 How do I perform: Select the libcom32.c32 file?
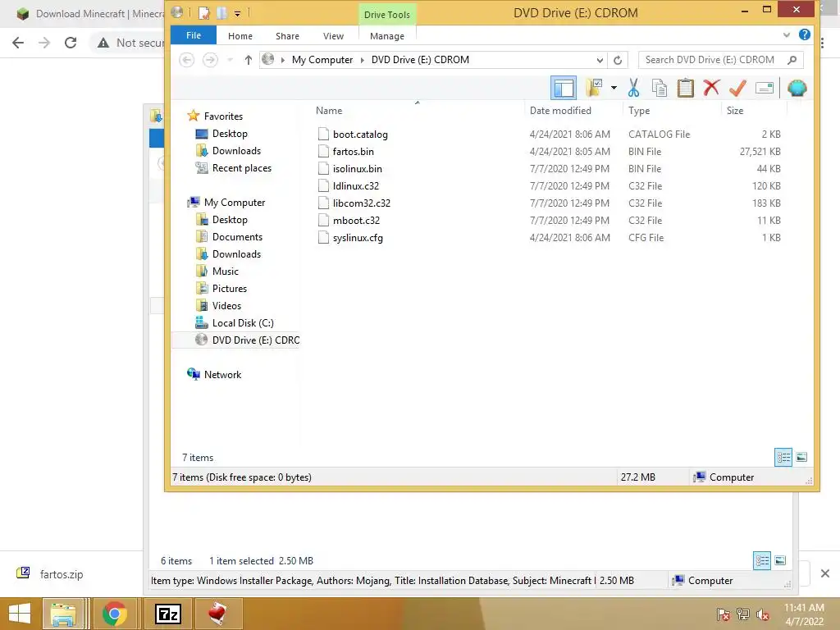pyautogui.click(x=362, y=203)
